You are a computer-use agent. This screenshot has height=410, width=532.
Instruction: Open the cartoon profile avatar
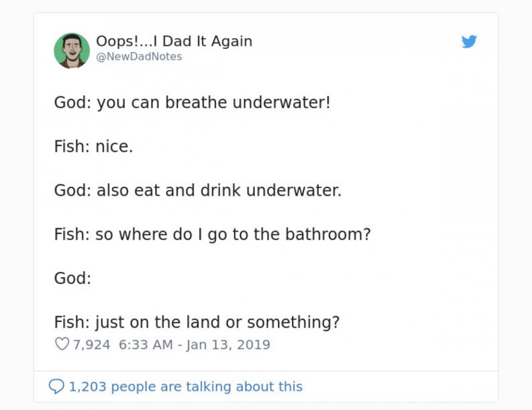(x=72, y=51)
